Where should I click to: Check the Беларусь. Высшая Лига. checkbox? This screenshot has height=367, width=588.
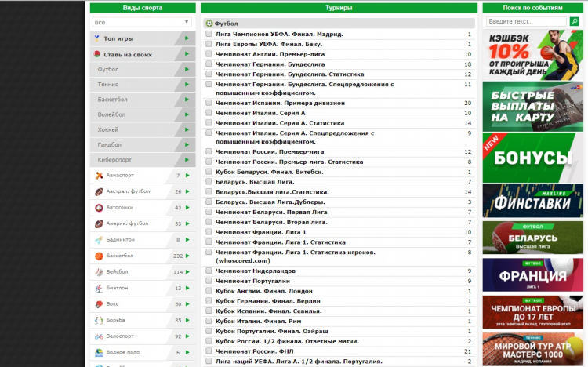coord(209,182)
